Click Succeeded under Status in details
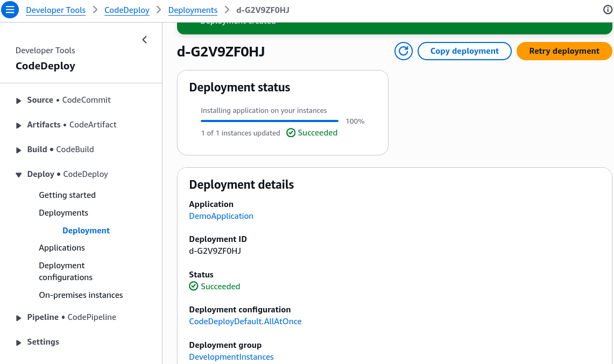Screen dimensions: 614x364 pos(215,286)
